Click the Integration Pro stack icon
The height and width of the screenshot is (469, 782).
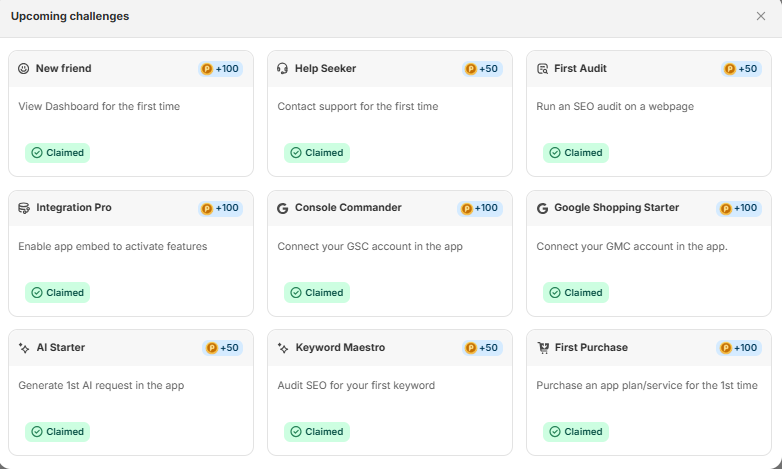[24, 208]
